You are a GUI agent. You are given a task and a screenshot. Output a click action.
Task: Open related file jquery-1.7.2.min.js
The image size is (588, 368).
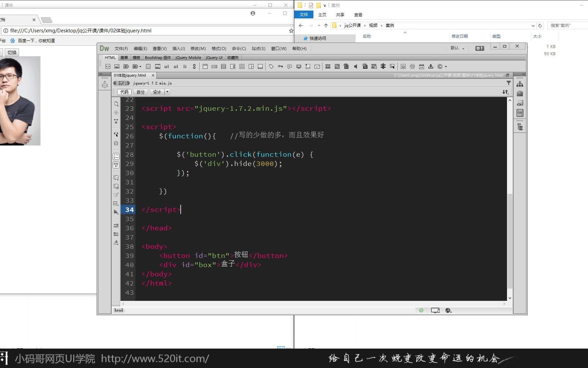[152, 83]
